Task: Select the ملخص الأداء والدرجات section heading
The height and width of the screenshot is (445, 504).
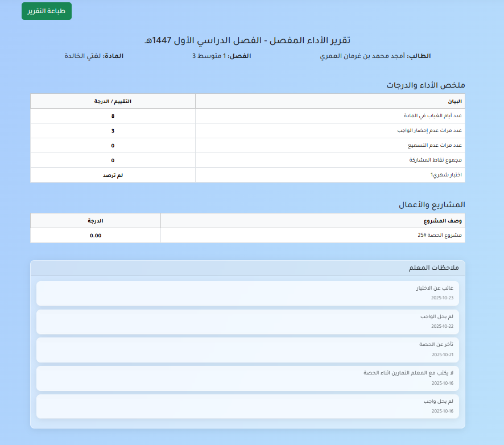Action: [426, 85]
